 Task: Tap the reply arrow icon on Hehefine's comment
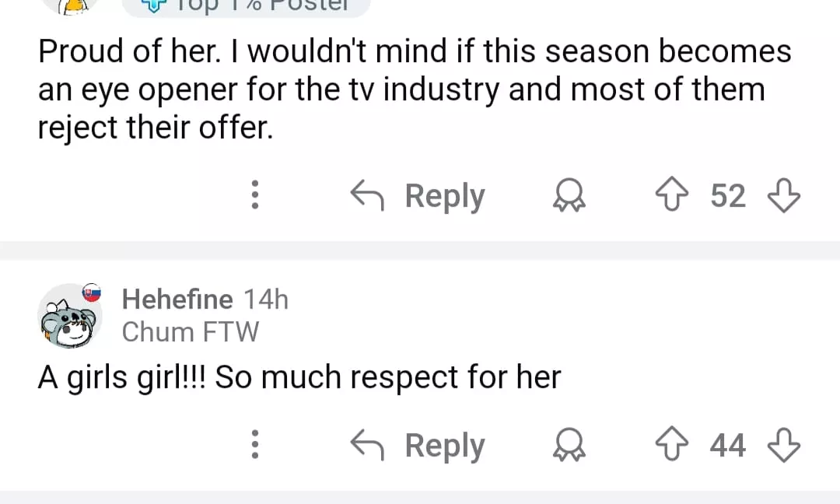pyautogui.click(x=369, y=446)
